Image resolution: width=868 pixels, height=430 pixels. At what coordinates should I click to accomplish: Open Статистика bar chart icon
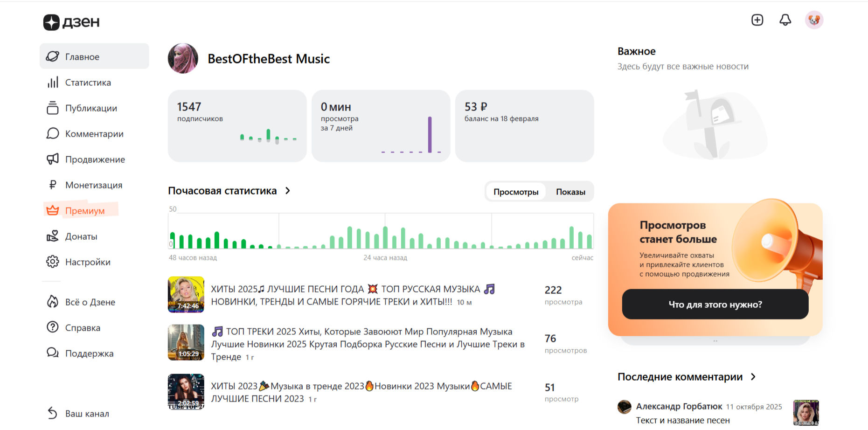pos(53,83)
